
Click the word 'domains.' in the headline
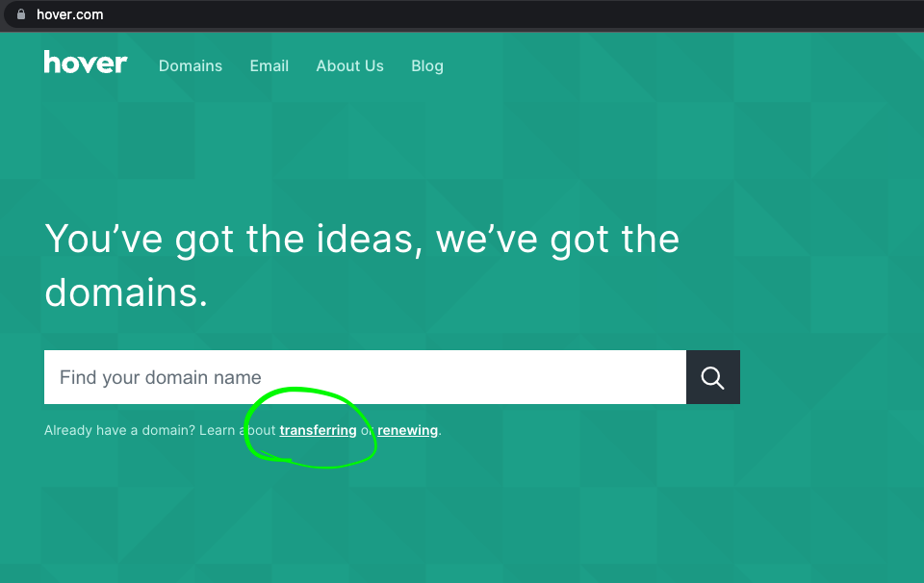click(x=126, y=292)
